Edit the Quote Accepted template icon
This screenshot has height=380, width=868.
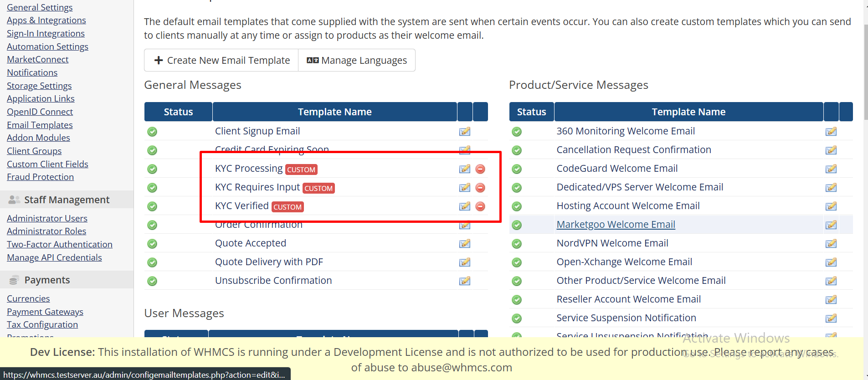465,244
